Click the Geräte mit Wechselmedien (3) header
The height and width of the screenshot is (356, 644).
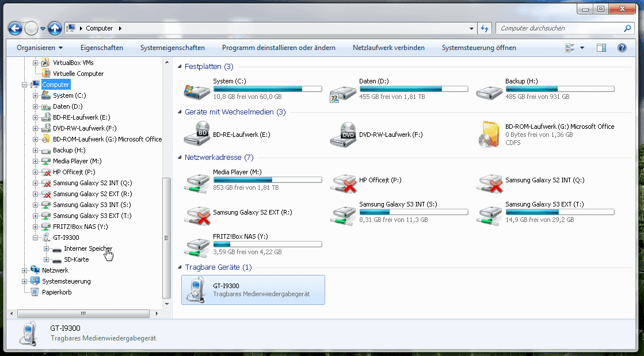(x=235, y=112)
